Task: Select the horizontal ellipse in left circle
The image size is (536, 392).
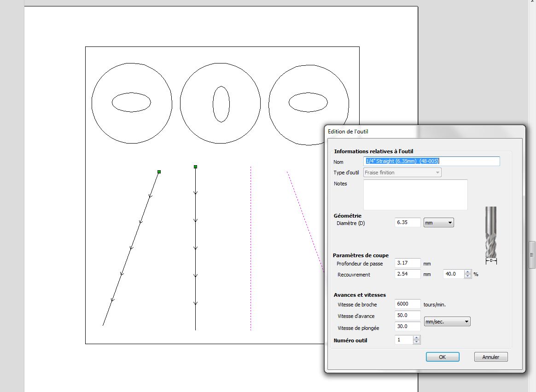Action: tap(131, 102)
